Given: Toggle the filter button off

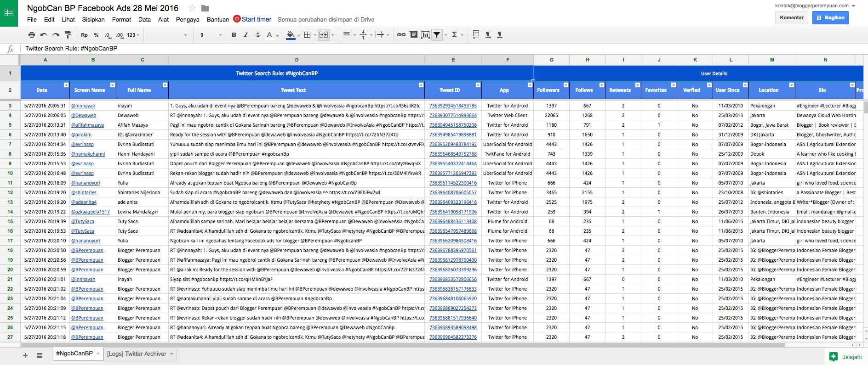Looking at the screenshot, I should click(x=437, y=35).
